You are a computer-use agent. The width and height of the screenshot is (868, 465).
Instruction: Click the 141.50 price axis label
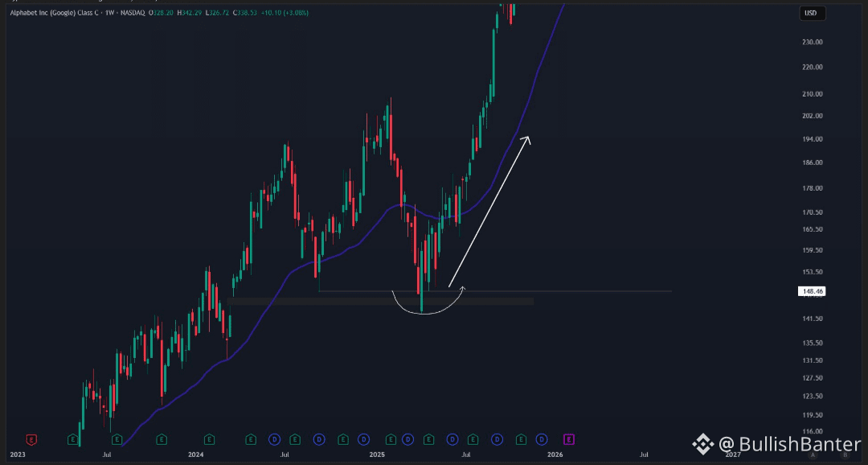tap(812, 319)
